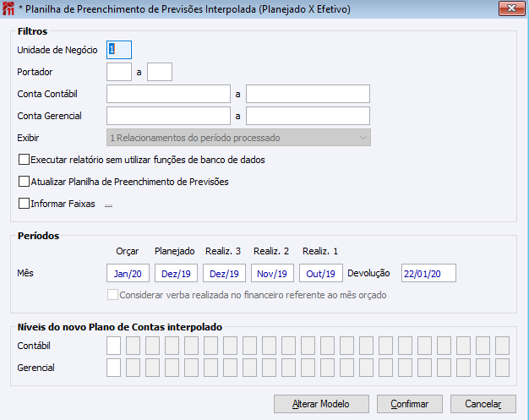Click the application icon in title bar
529x420 pixels.
coord(9,9)
